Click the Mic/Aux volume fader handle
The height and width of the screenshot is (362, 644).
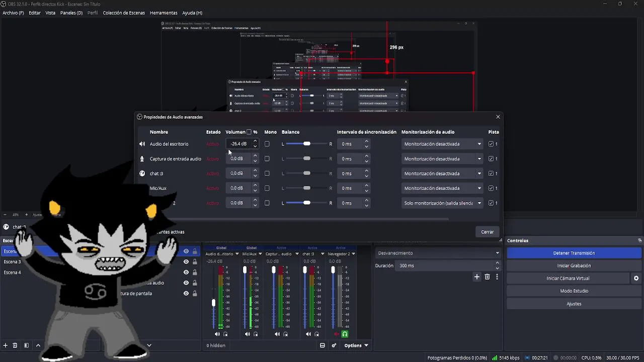pyautogui.click(x=245, y=270)
